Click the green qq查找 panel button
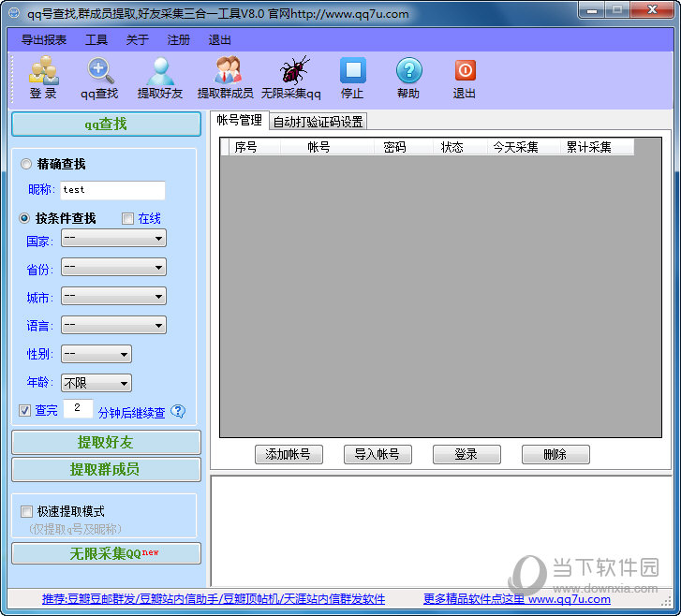The image size is (681, 616). pyautogui.click(x=106, y=125)
